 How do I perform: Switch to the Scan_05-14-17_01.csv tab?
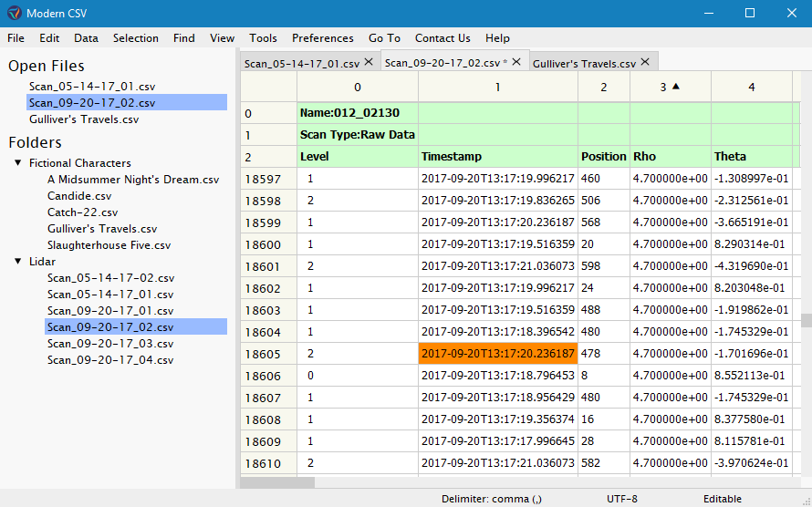[x=301, y=64]
